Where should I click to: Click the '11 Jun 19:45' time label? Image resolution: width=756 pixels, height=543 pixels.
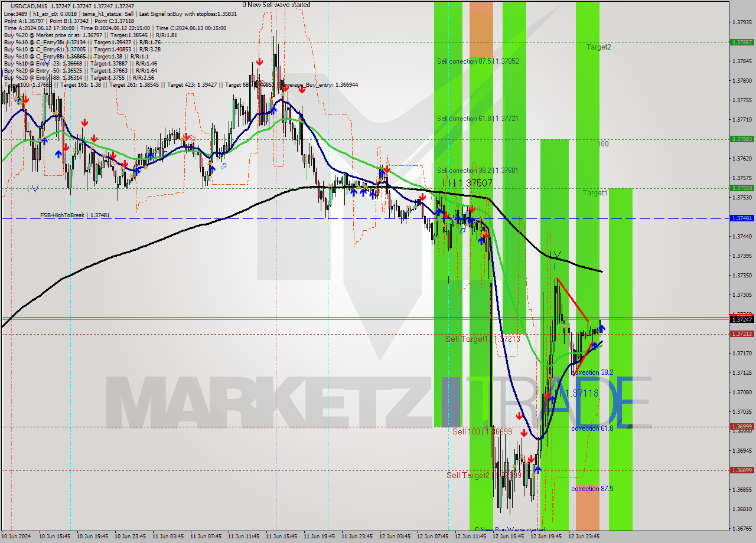pos(319,537)
